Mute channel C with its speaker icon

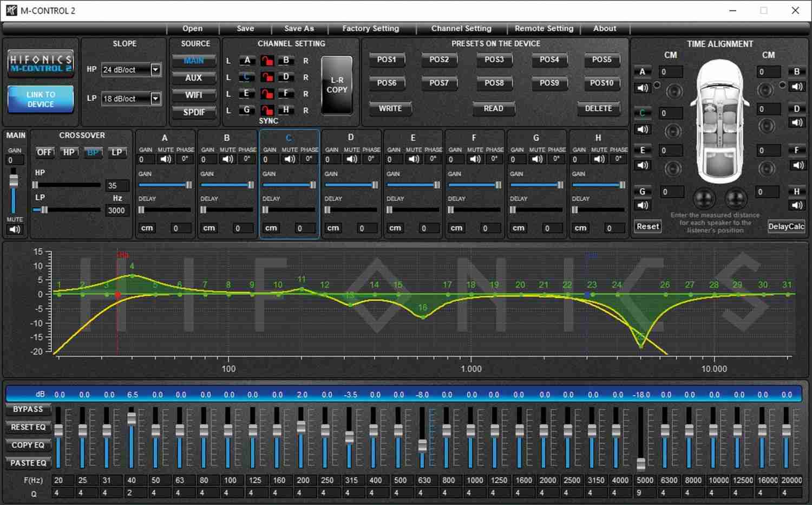[x=290, y=159]
